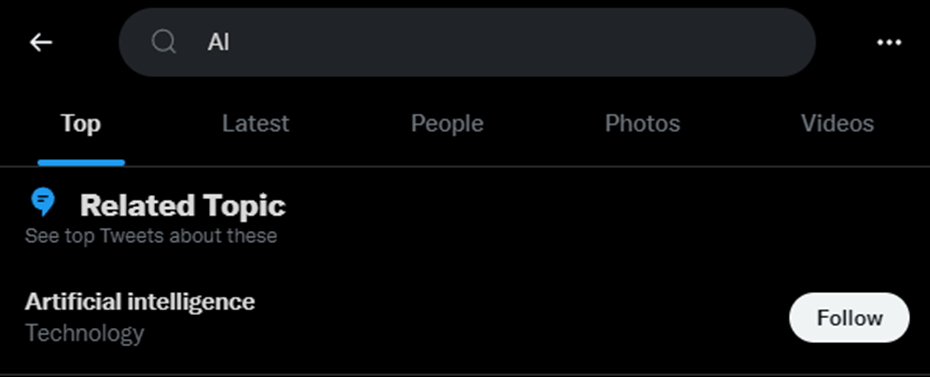Image resolution: width=930 pixels, height=377 pixels.
Task: Click the Technology category label
Action: [x=84, y=333]
